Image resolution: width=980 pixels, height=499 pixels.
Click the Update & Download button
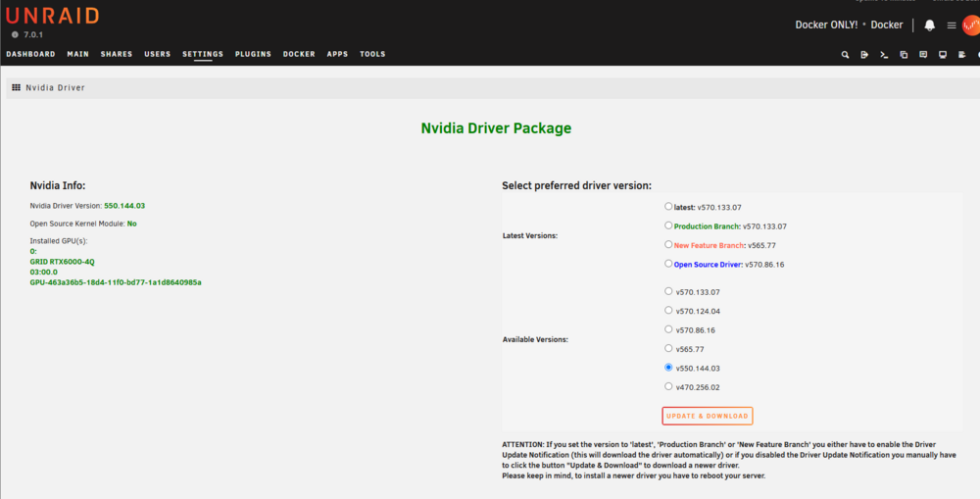click(707, 416)
